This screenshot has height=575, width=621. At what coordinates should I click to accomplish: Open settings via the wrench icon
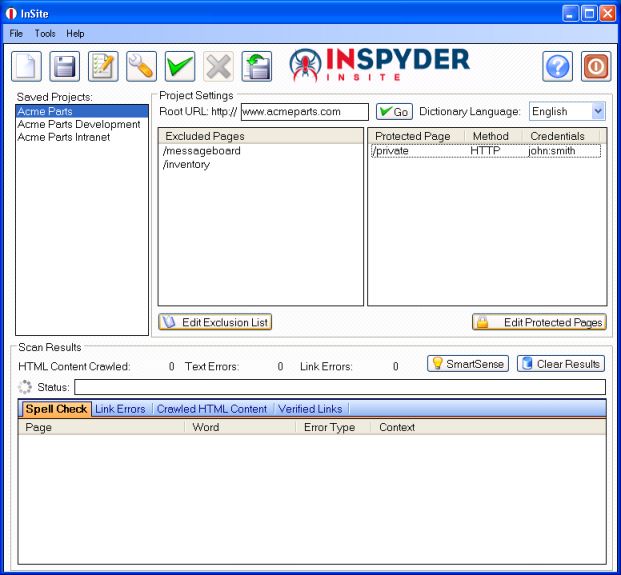point(141,66)
